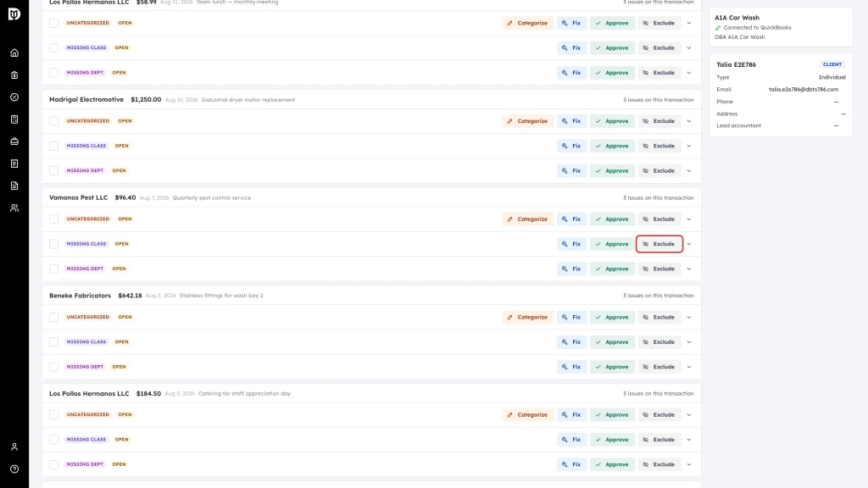Categorize the Los Pollos $58.99 transaction
Image resolution: width=868 pixels, height=488 pixels.
527,23
